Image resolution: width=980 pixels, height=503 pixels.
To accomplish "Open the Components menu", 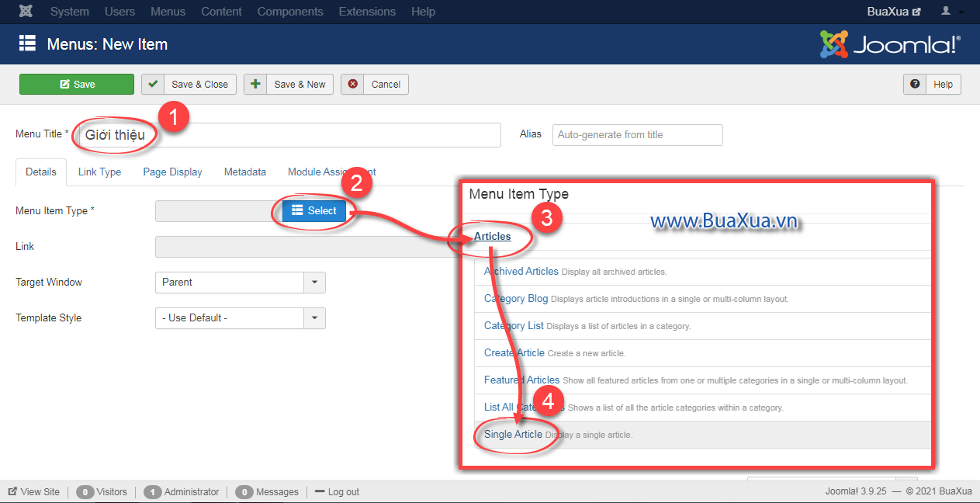I will point(290,12).
